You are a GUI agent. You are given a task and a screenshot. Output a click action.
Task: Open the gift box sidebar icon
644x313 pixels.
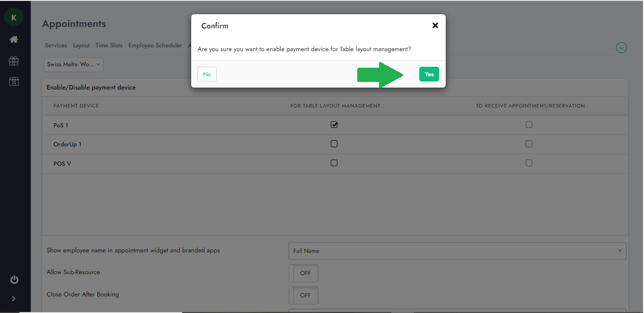tap(14, 61)
